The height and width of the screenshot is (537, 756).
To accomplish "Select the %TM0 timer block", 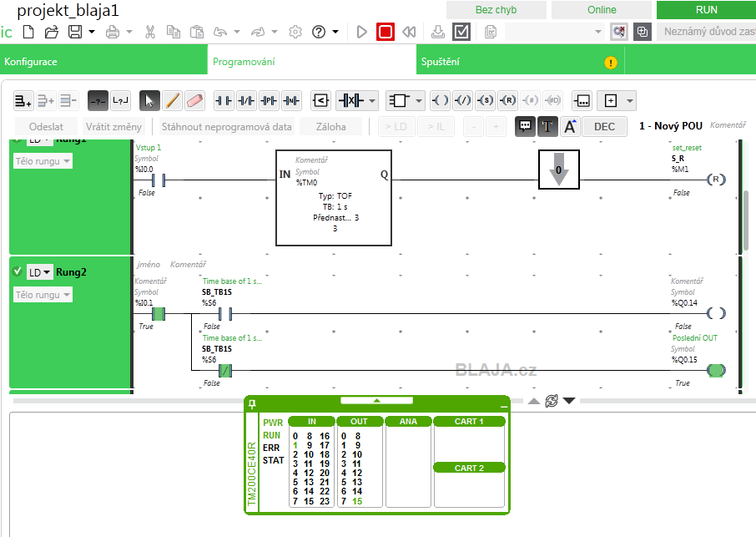I will tap(334, 198).
